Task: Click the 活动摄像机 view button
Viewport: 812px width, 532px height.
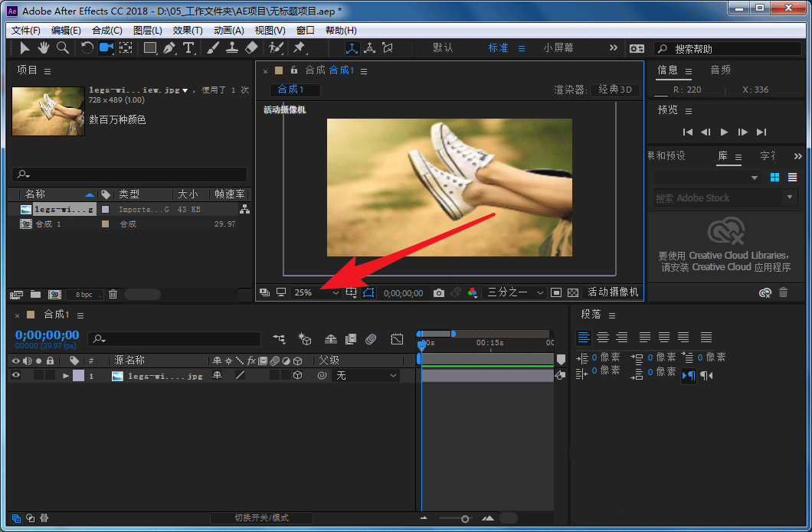Action: [613, 292]
